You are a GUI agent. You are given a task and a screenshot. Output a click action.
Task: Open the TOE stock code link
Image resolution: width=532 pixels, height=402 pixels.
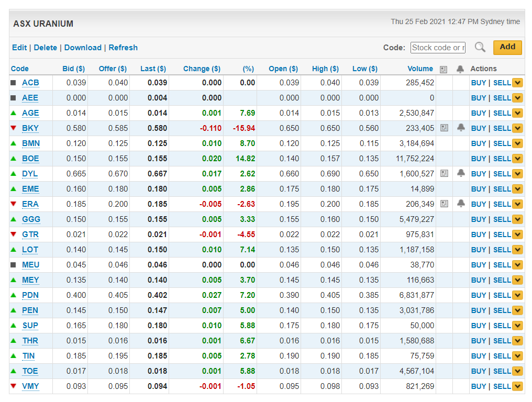pos(30,371)
